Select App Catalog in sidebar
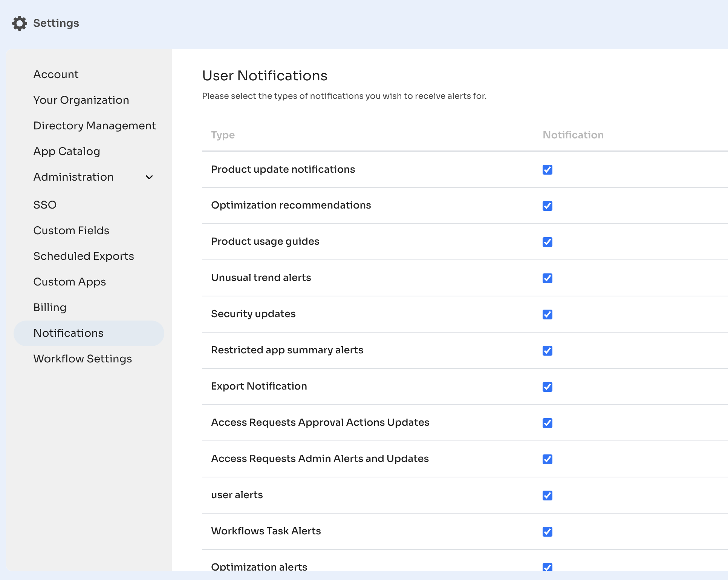This screenshot has width=728, height=580. [67, 151]
